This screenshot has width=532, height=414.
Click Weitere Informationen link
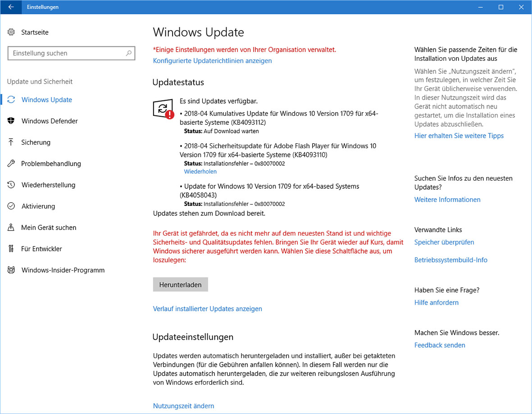point(447,200)
